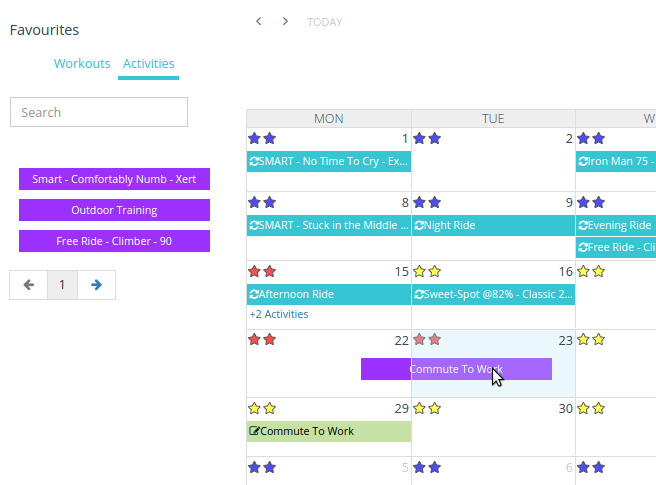
Task: Open Afternoon Ride activity on Monday 15
Action: (329, 294)
